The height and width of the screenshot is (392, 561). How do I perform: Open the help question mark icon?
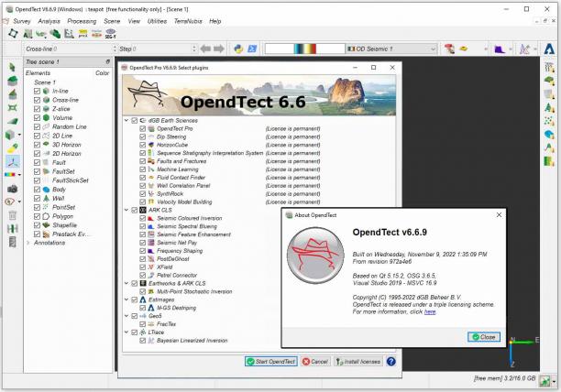click(x=391, y=362)
